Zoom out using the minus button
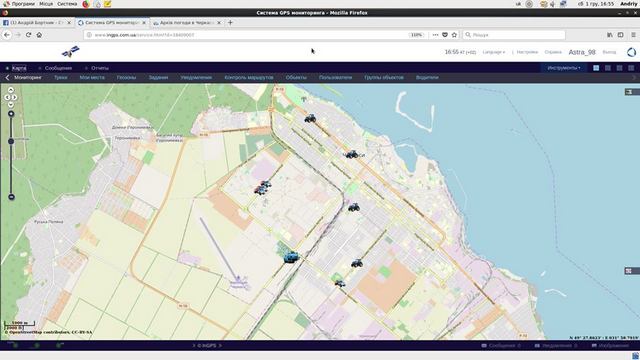 pyautogui.click(x=11, y=197)
